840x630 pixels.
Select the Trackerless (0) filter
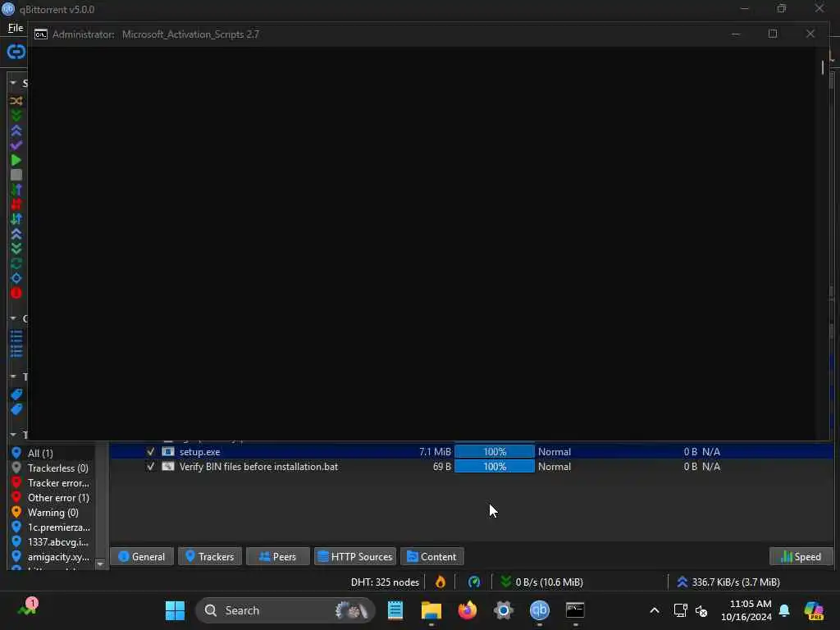point(58,468)
